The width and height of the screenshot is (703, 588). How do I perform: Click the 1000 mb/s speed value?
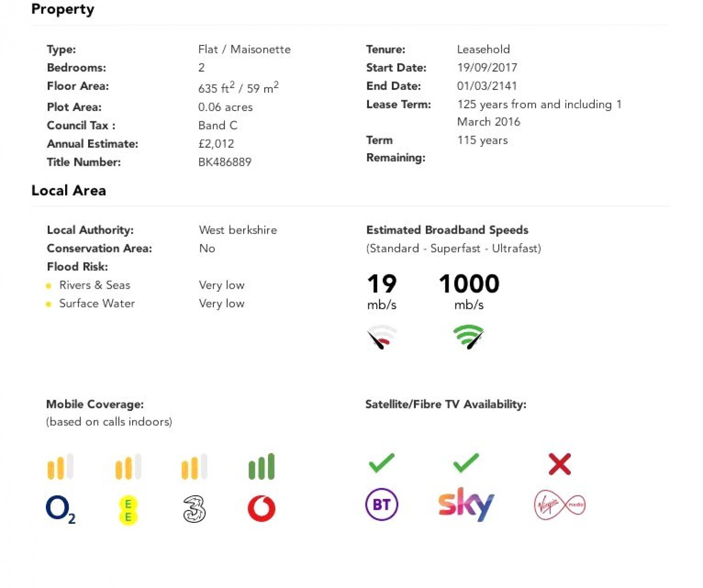[469, 291]
